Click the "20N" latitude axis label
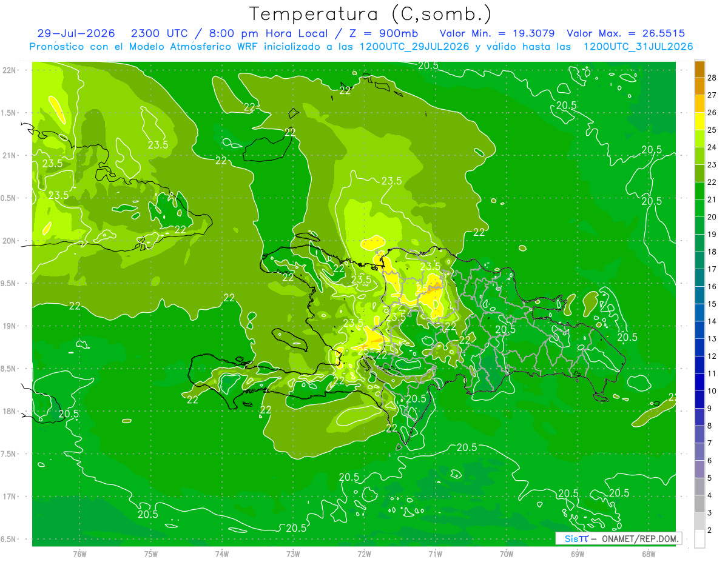The width and height of the screenshot is (728, 562). pos(9,241)
